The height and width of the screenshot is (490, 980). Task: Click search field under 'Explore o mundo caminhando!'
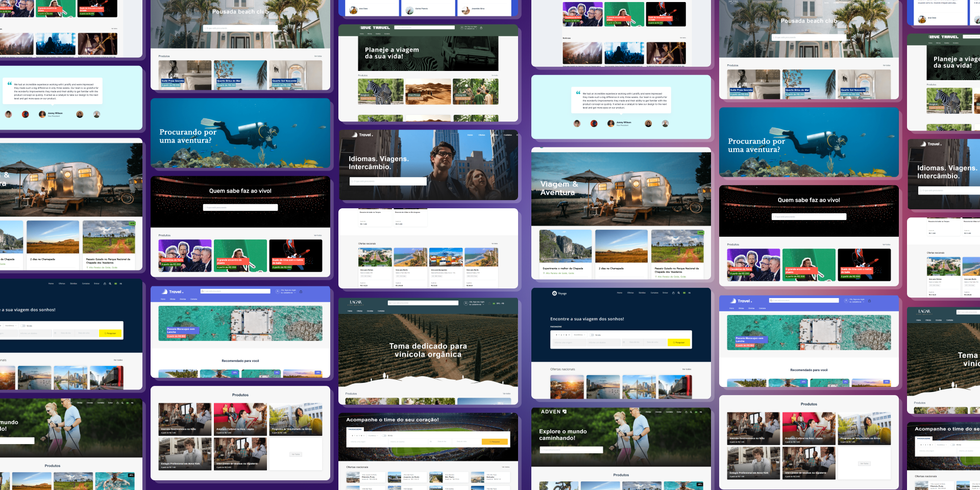click(x=571, y=450)
